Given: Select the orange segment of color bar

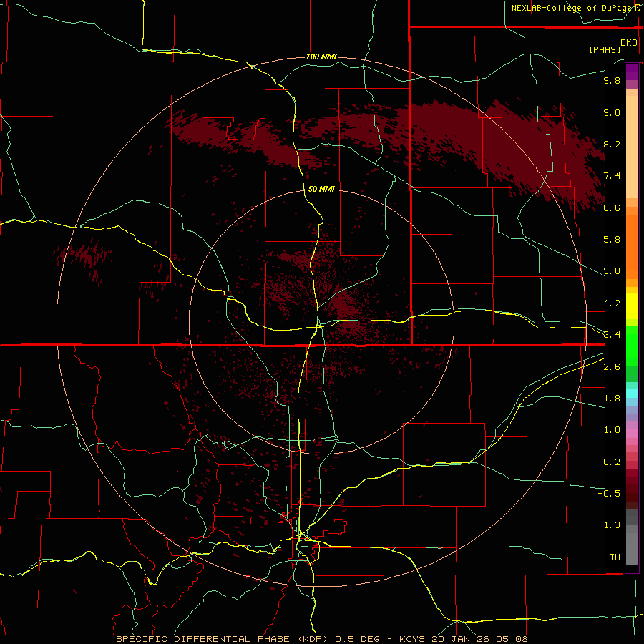Looking at the screenshot, I should tap(632, 246).
